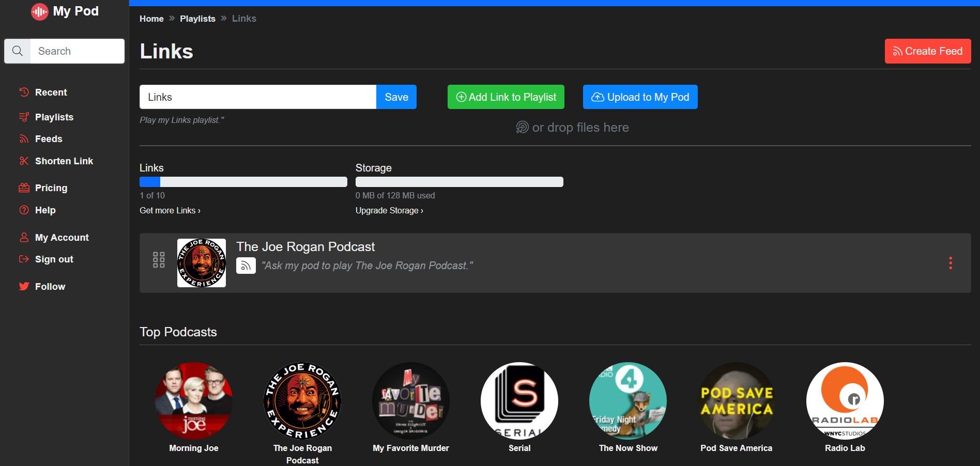This screenshot has width=980, height=466.
Task: Click the "Play my Links playlist." hint
Action: coord(182,120)
